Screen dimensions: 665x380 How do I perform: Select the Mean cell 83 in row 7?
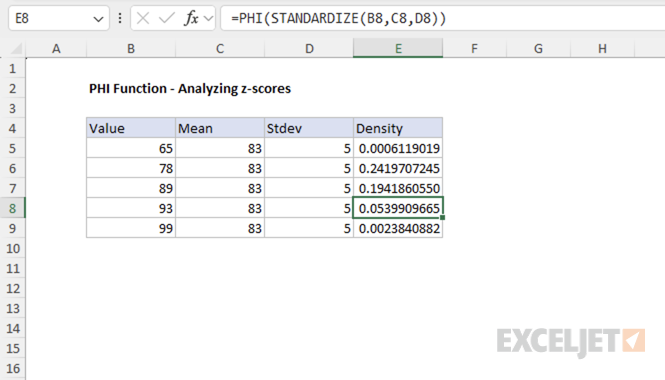pos(220,188)
